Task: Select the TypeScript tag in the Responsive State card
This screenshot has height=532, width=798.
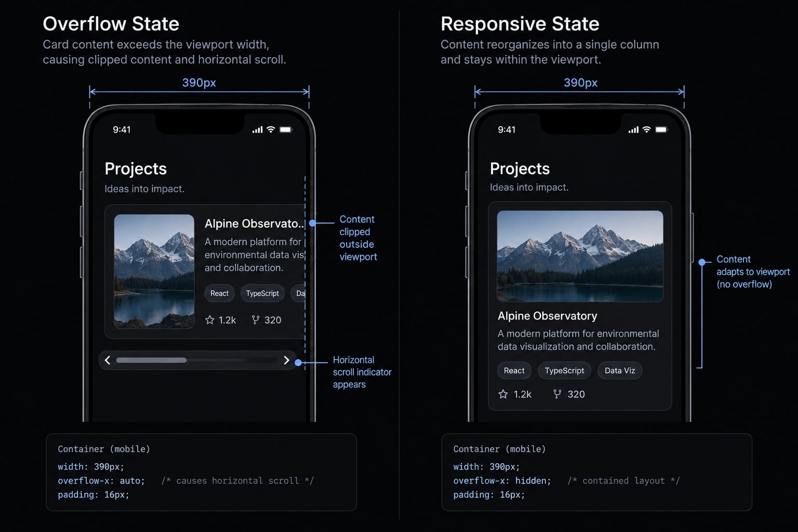Action: (564, 370)
